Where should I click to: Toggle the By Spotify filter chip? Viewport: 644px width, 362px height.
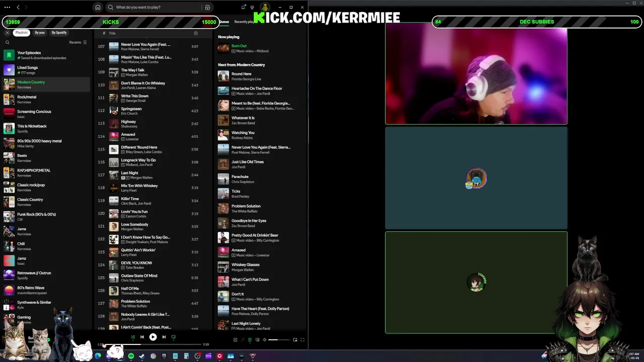point(59,33)
